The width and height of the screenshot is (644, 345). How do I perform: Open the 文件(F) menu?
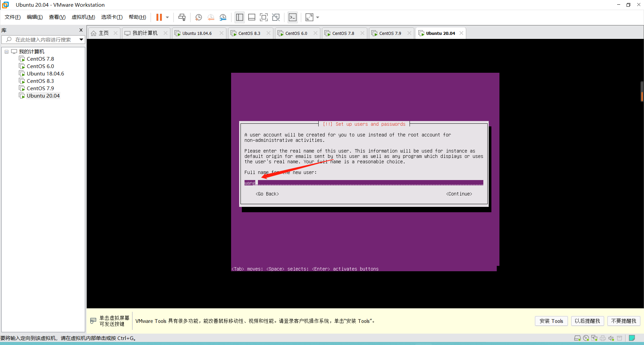pyautogui.click(x=13, y=17)
